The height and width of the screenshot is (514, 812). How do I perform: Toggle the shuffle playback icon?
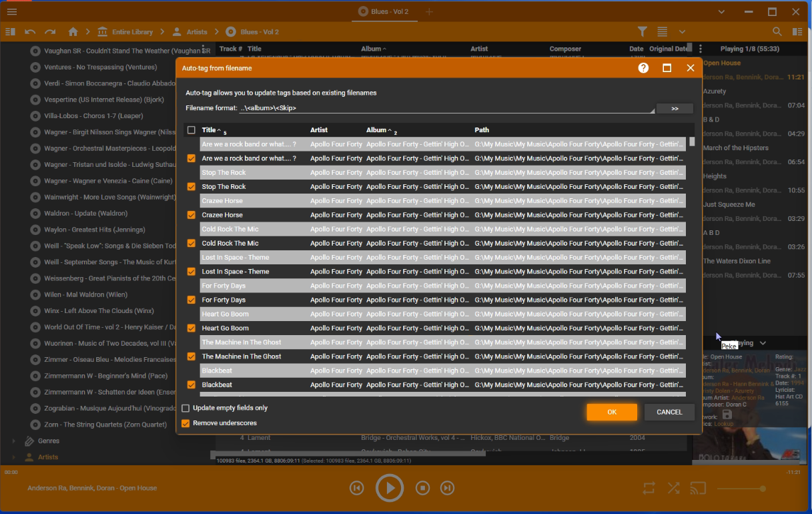pyautogui.click(x=674, y=488)
